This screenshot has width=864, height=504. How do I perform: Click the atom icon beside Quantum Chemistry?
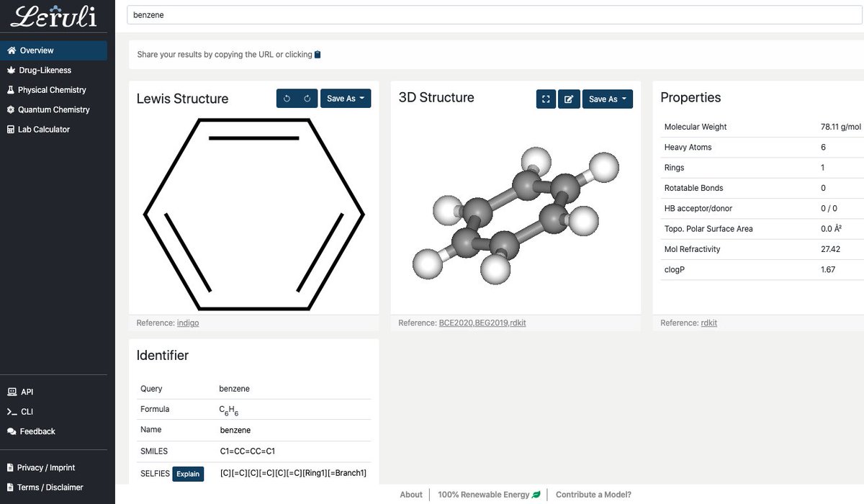pos(11,109)
